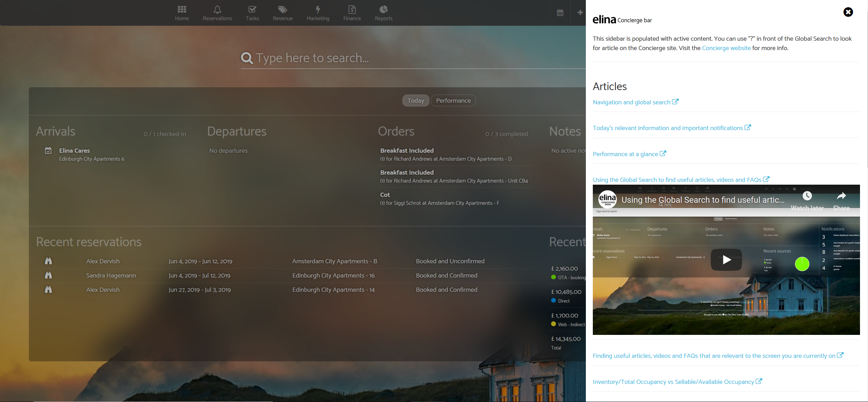This screenshot has height=402, width=868.
Task: Click the plus add icon
Action: pos(580,13)
